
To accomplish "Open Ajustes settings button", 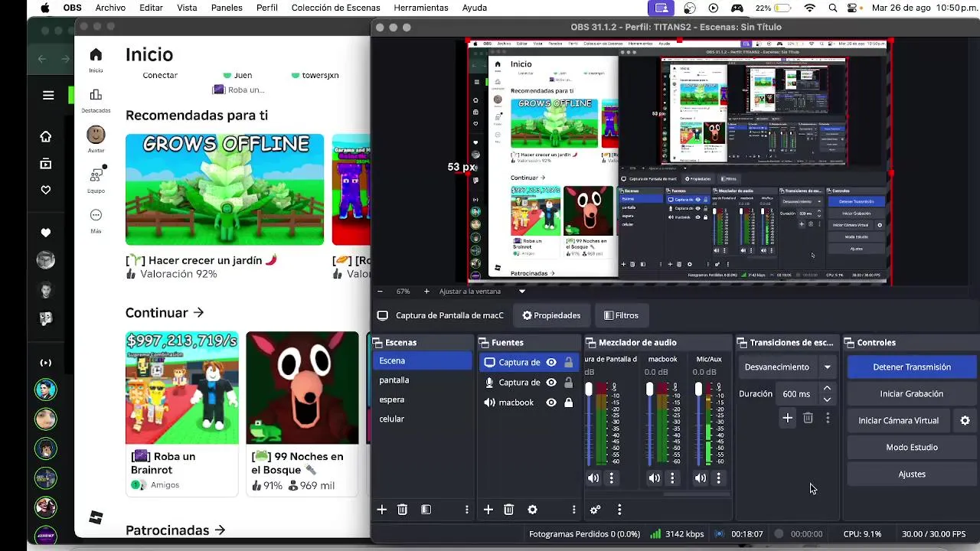I will point(912,474).
